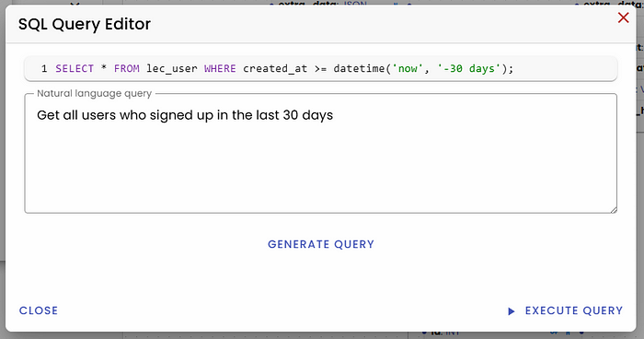Click the 'lec_user' table name in the SQL
The width and height of the screenshot is (644, 339).
172,69
